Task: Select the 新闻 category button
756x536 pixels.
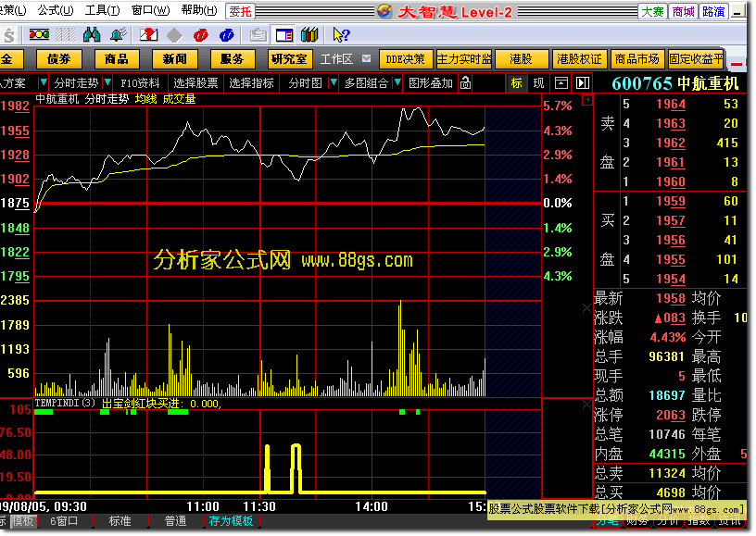Action: [174, 59]
